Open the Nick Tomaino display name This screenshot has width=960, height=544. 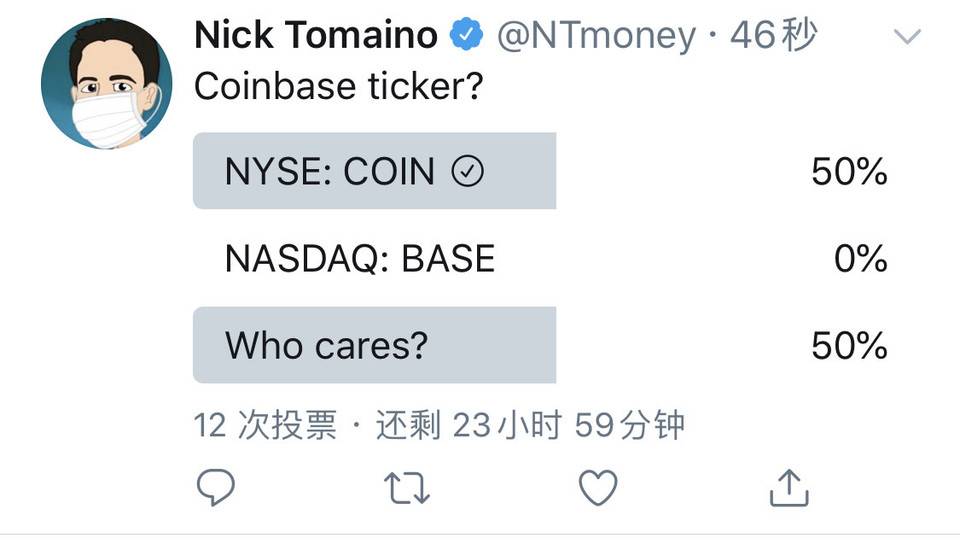click(316, 37)
